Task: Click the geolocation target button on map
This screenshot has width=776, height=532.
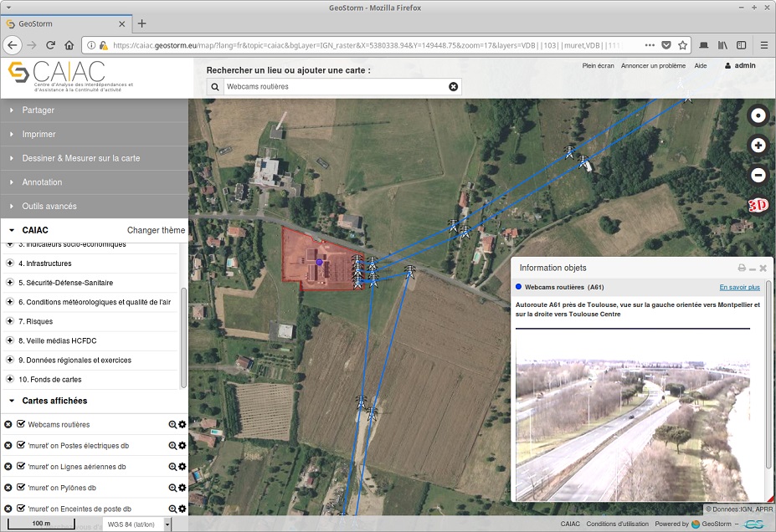Action: coord(758,116)
